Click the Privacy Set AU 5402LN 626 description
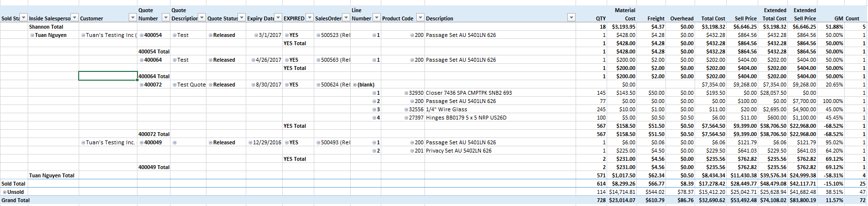 pos(459,151)
